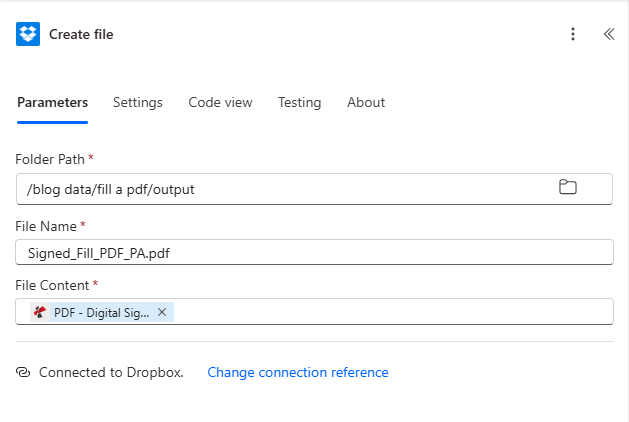Select the Testing tab
629x422 pixels.
tap(299, 102)
